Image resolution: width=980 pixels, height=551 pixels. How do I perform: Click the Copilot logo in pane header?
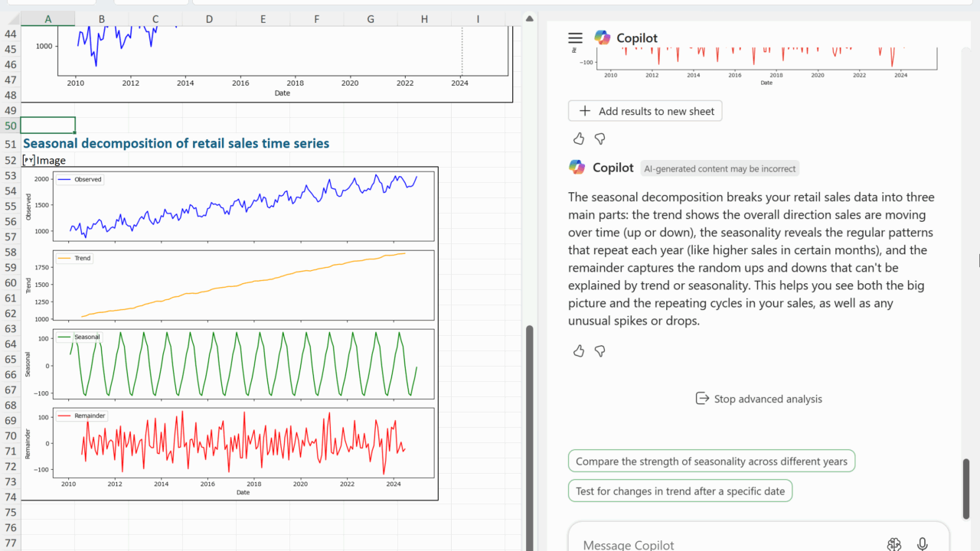603,37
